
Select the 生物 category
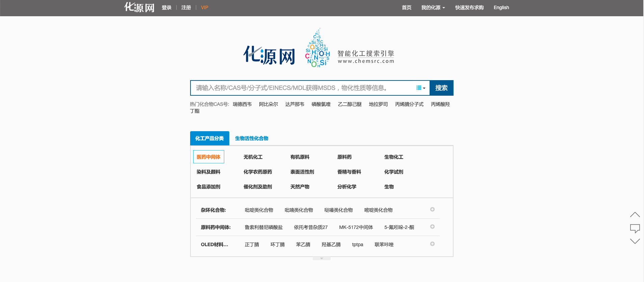389,187
